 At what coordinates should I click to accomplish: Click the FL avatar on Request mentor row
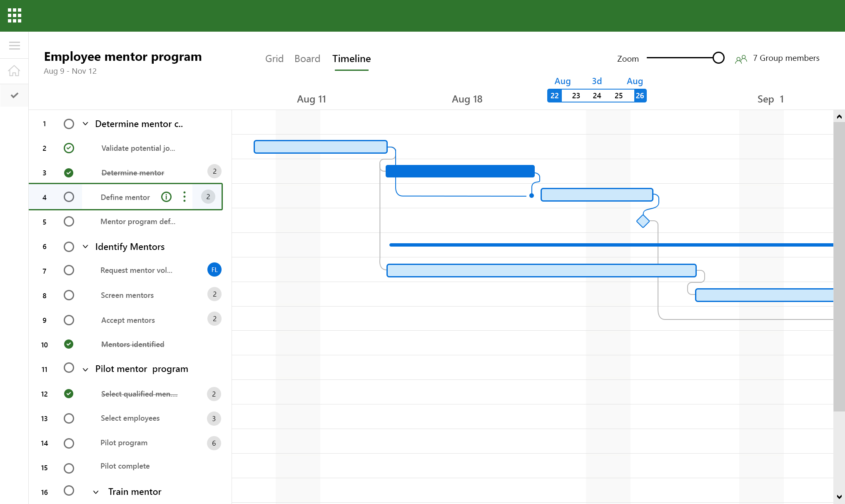point(214,269)
